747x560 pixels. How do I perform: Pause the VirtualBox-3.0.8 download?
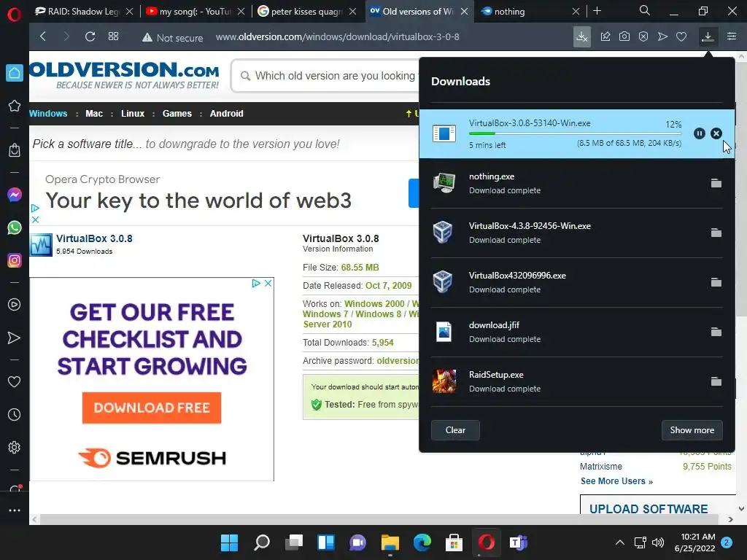click(699, 133)
